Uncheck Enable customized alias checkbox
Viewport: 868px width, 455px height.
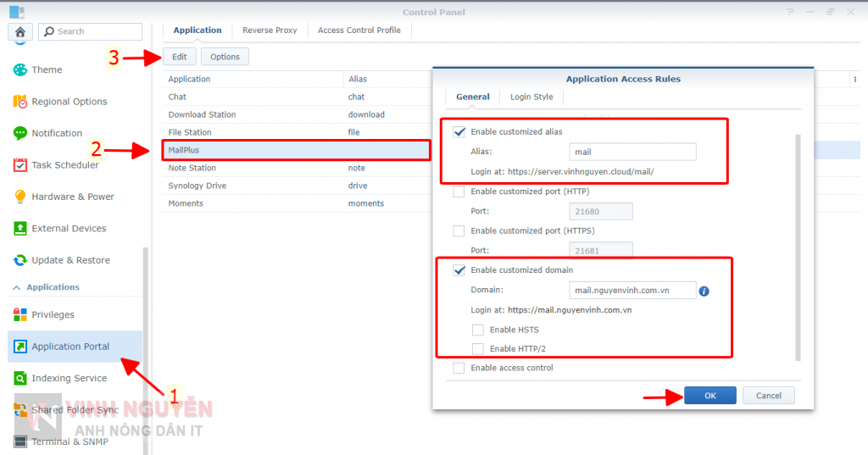click(x=459, y=132)
